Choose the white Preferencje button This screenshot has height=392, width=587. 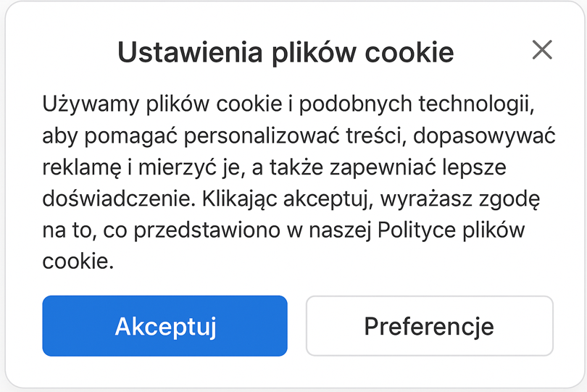pyautogui.click(x=430, y=326)
